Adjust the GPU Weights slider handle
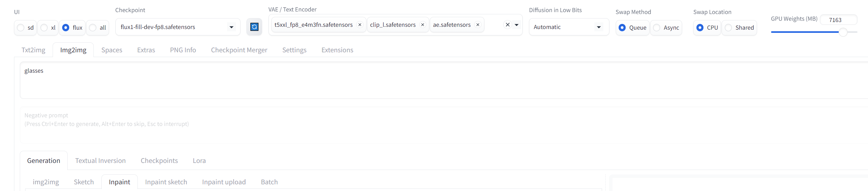This screenshot has width=868, height=191. pos(843,32)
